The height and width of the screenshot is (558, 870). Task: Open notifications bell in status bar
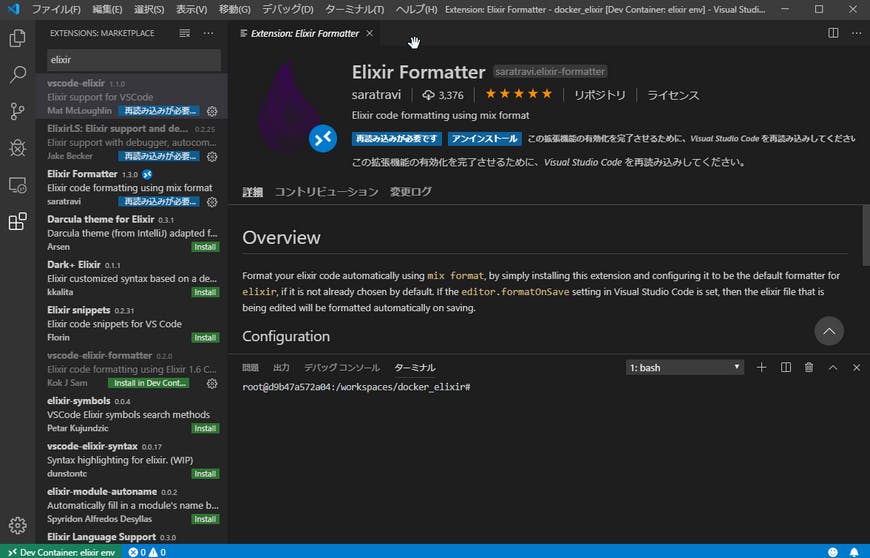pyautogui.click(x=854, y=552)
